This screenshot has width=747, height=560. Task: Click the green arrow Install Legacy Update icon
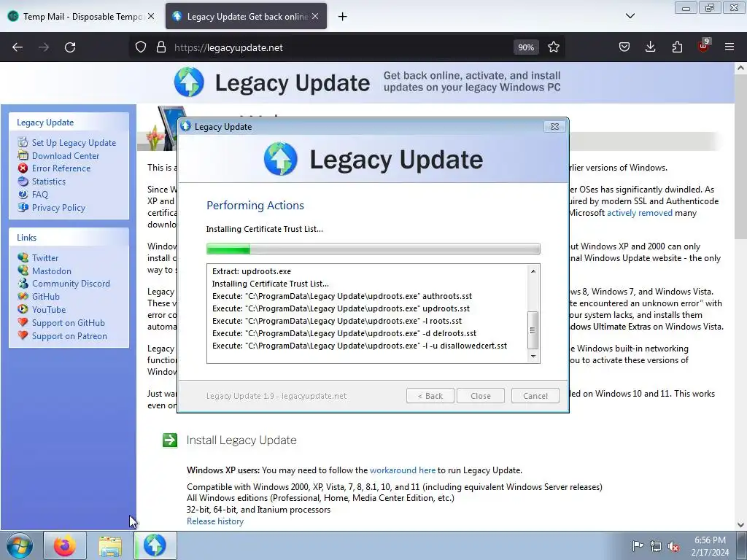(170, 440)
